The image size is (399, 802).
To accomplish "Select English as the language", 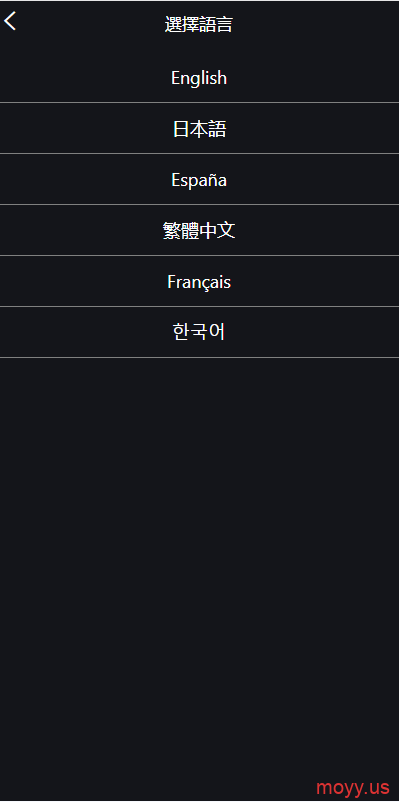I will [200, 78].
